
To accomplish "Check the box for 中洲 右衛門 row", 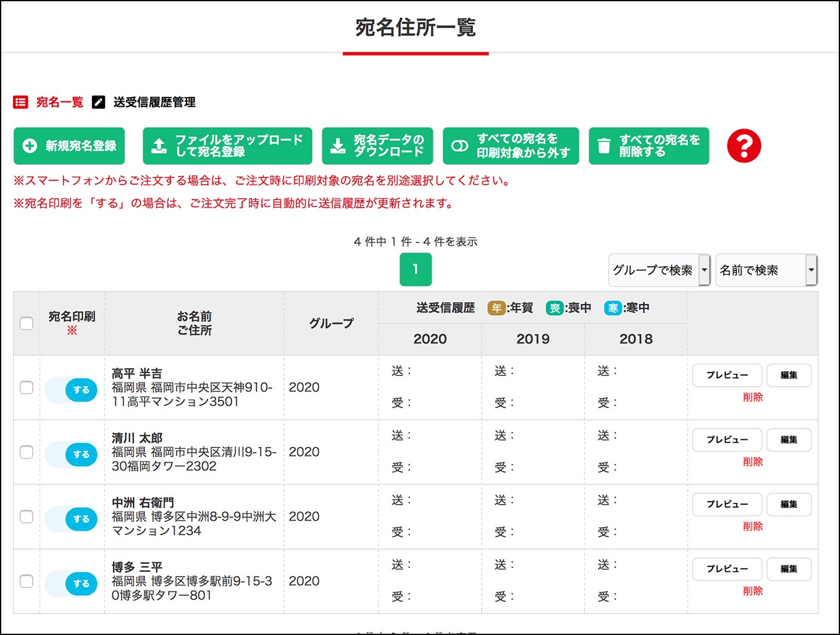I will 27,516.
